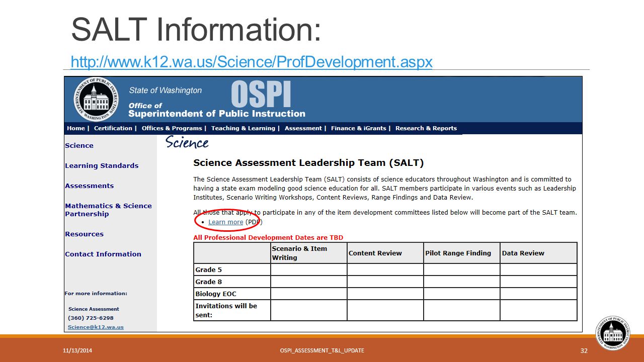Screen dimensions: 644x362
Task: Open the Home menu item
Action: pos(76,128)
